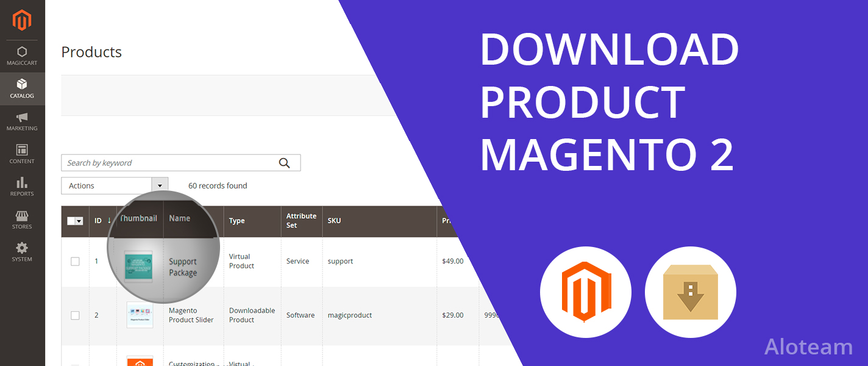This screenshot has width=868, height=366.
Task: Sort by the SKU column header
Action: [x=334, y=221]
